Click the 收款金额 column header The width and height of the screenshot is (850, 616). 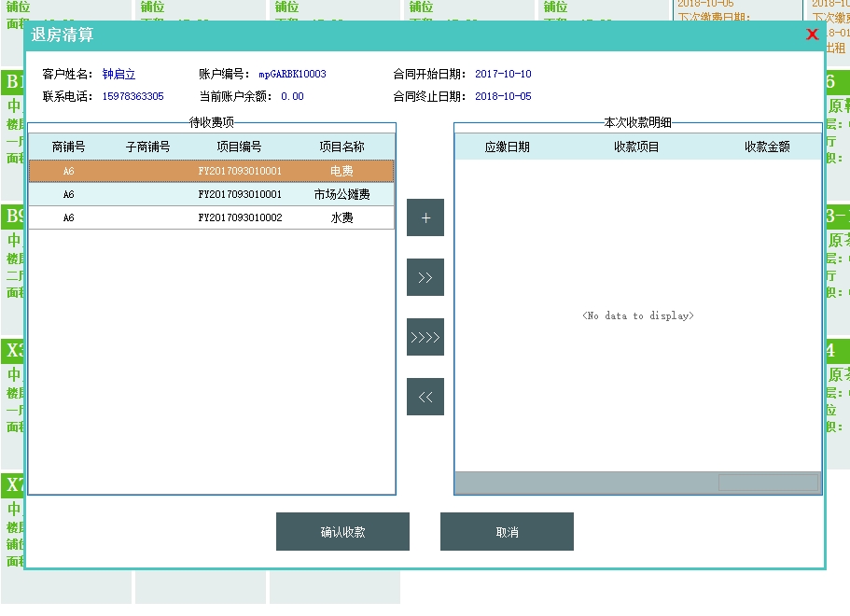click(767, 147)
